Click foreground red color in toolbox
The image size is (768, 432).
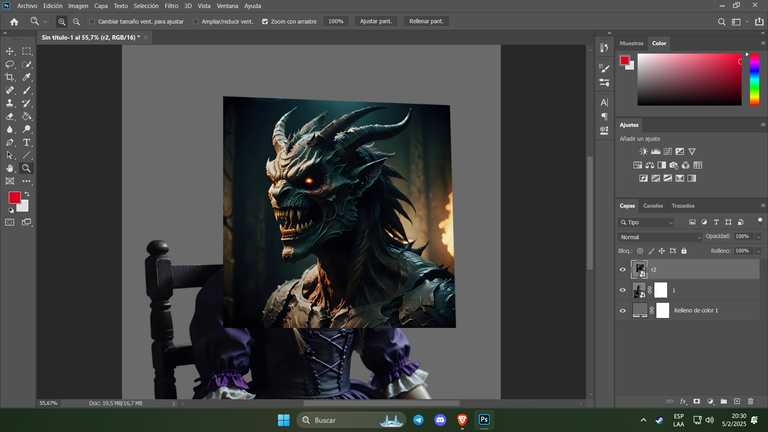[14, 197]
